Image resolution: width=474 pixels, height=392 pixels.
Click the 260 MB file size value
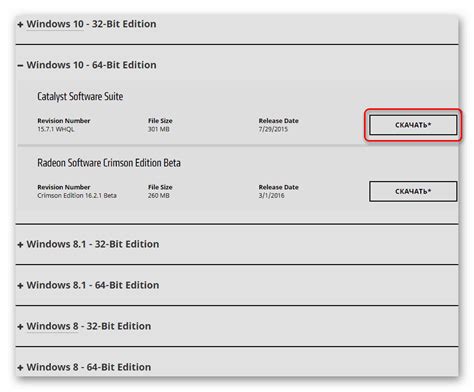coord(159,196)
